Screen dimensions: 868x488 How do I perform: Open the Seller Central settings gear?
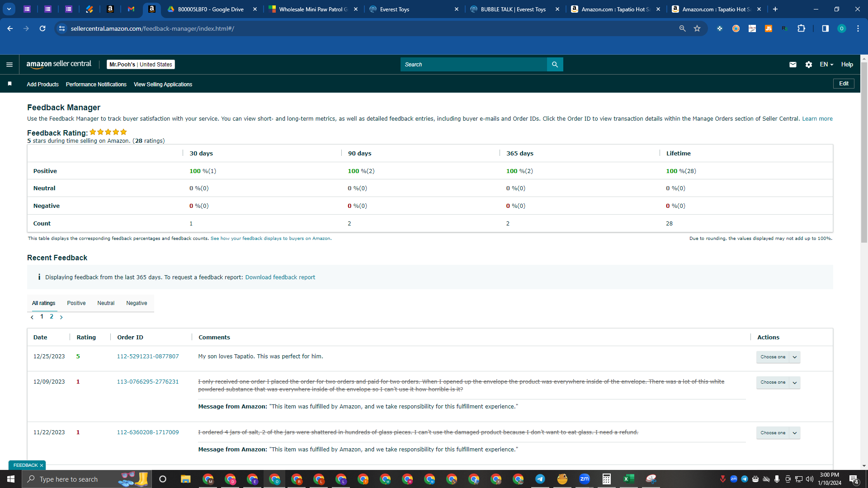tap(809, 65)
